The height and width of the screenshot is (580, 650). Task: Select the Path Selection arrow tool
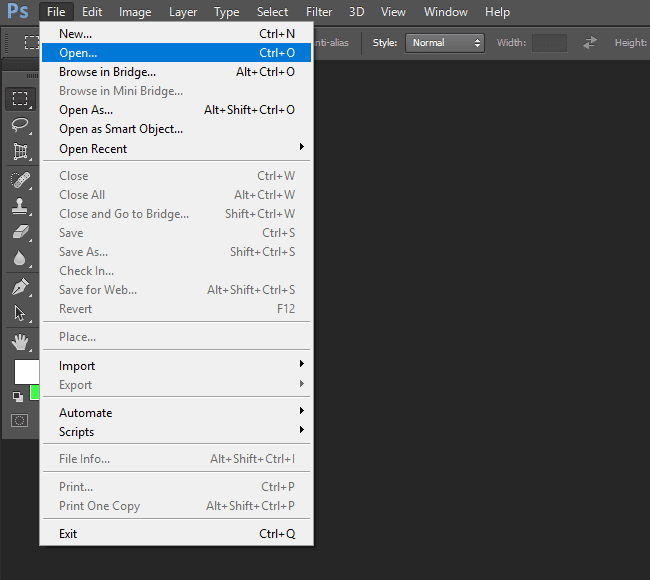point(20,313)
